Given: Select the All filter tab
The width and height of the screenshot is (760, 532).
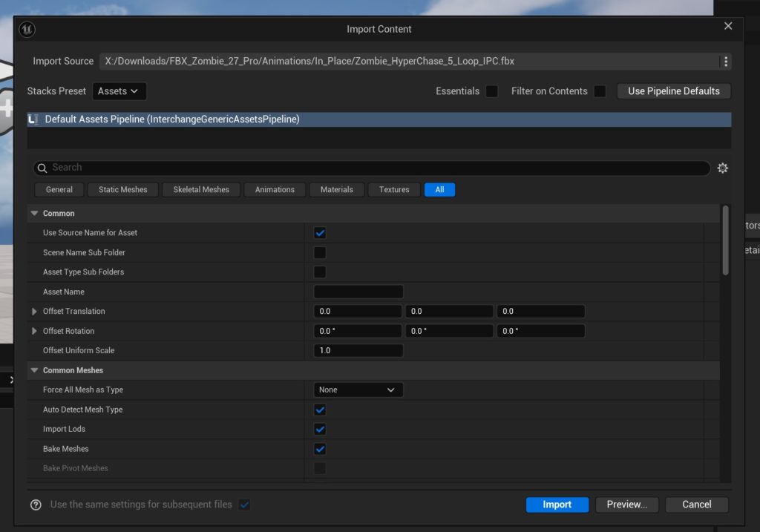Looking at the screenshot, I should (x=439, y=190).
